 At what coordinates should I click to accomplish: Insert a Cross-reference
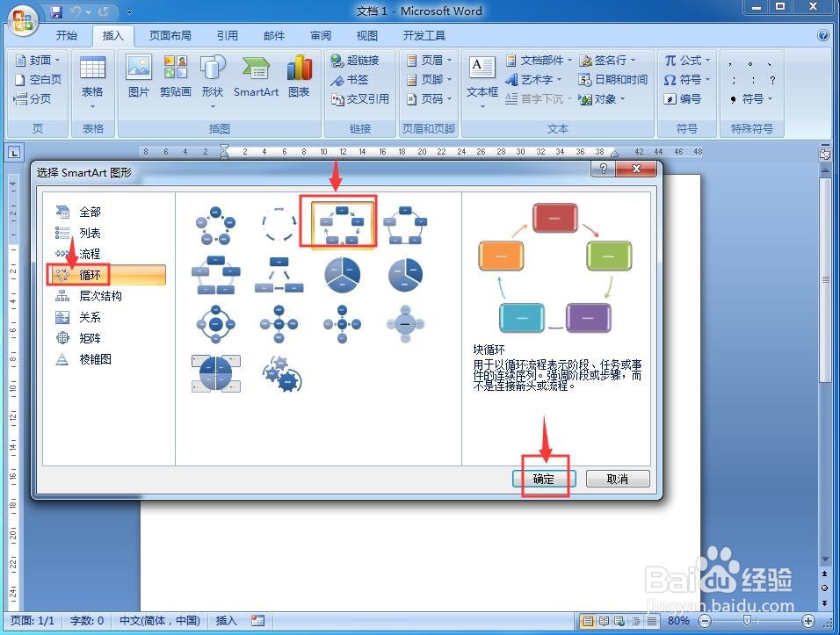click(x=360, y=99)
